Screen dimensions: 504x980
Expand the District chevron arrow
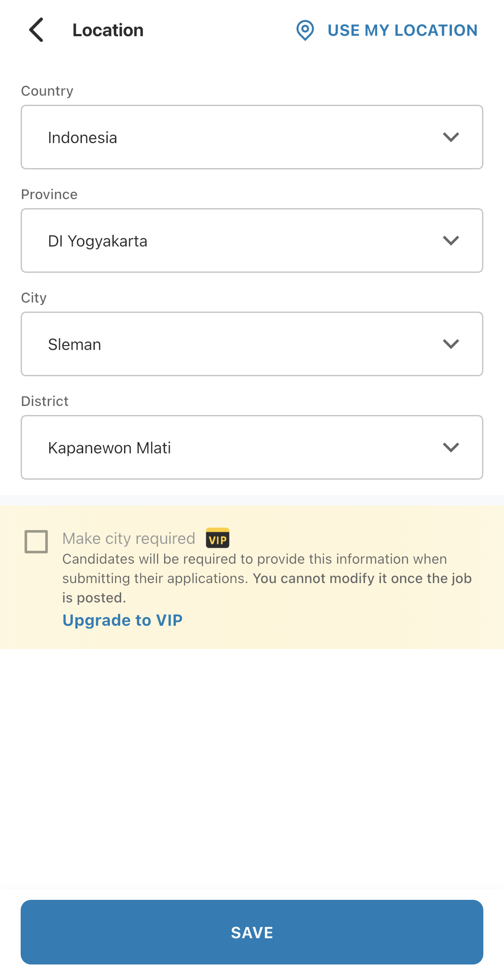tap(451, 447)
